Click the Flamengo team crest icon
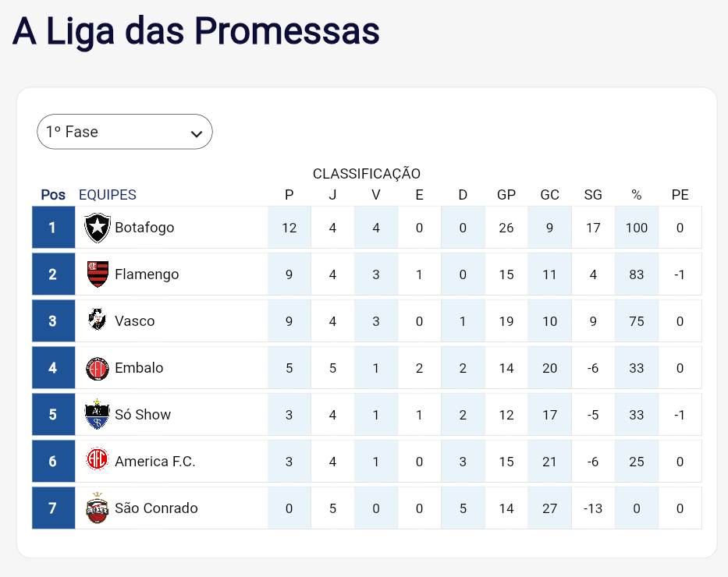This screenshot has width=728, height=577. [x=98, y=274]
